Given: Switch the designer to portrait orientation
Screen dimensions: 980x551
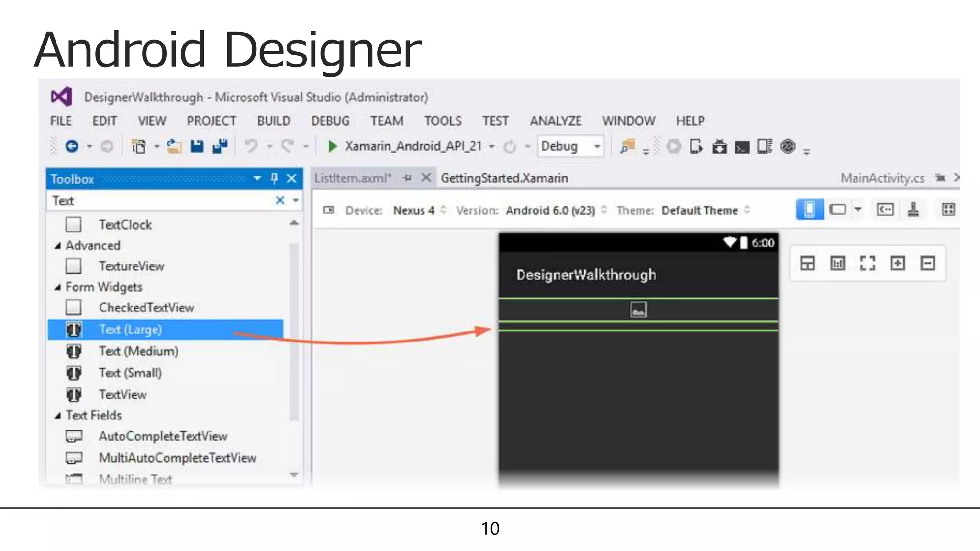Looking at the screenshot, I should 810,209.
